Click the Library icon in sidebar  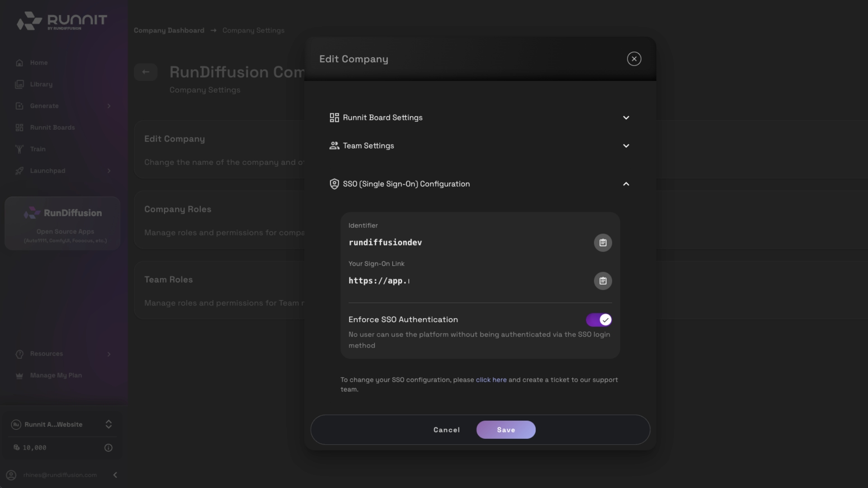[19, 84]
